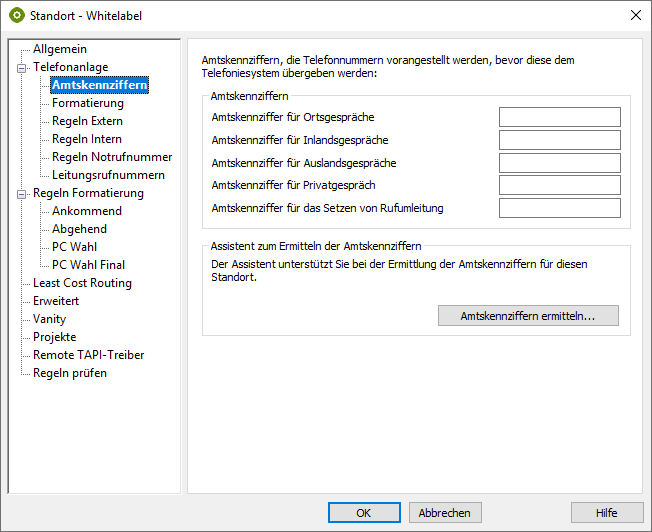The image size is (652, 532).
Task: Focus the Rufumleitung Amtskennziffer field
Action: [559, 208]
